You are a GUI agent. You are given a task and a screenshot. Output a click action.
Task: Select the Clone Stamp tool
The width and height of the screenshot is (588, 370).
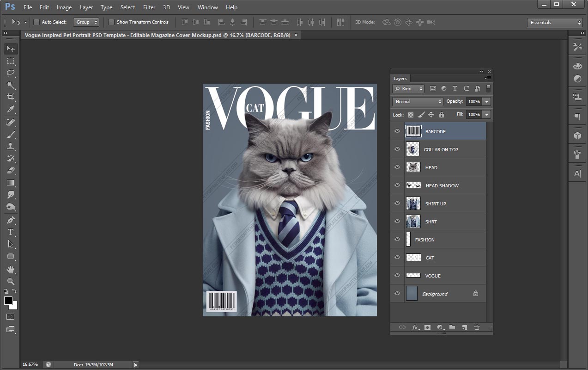[x=10, y=147]
